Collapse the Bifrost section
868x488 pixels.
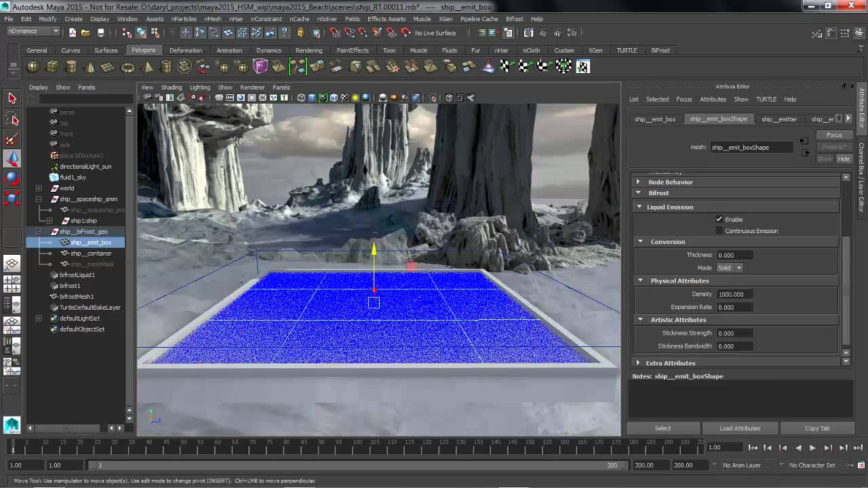[x=638, y=193]
